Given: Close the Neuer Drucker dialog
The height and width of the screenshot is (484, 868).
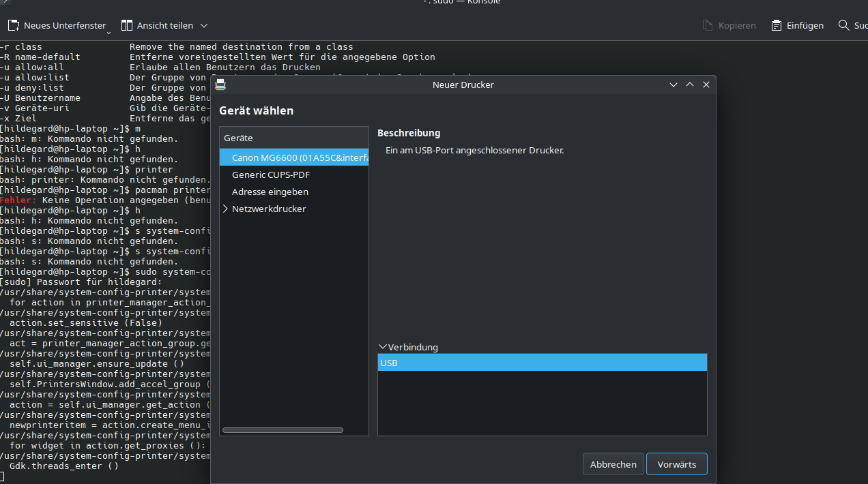Looking at the screenshot, I should (706, 85).
